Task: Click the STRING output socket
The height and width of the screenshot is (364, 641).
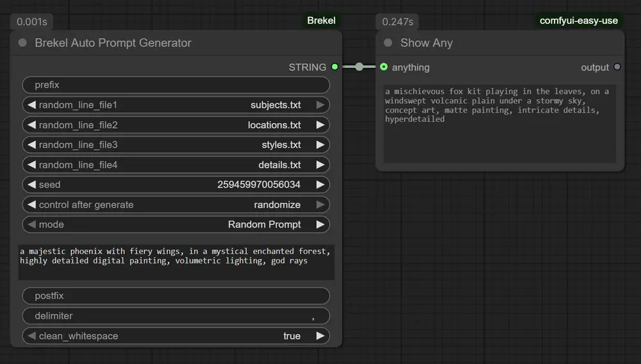Action: 335,67
